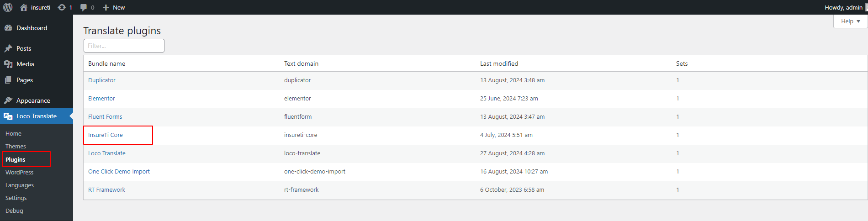Open Media library icon in sidebar

pos(8,64)
